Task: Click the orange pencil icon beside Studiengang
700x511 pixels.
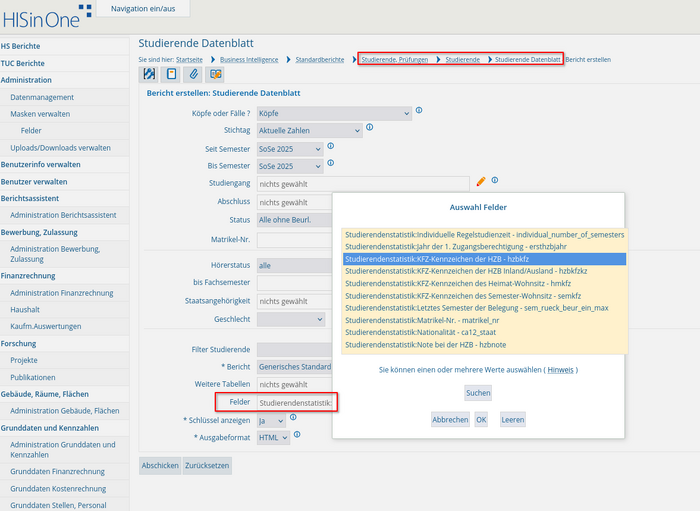Action: [x=481, y=182]
